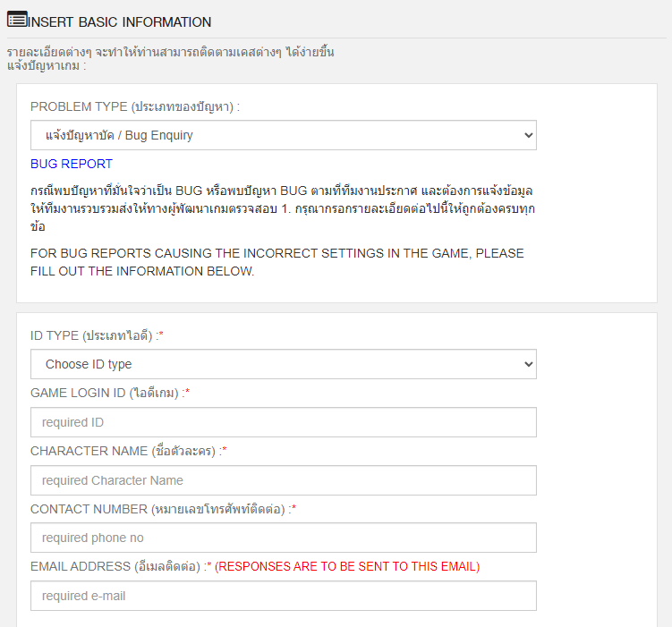Open the blue BUG REPORT link

click(x=72, y=164)
